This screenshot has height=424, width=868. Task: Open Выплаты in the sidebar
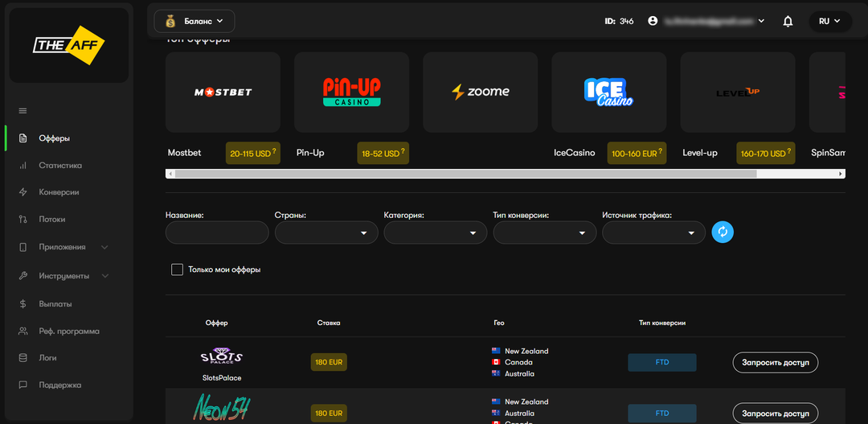(55, 304)
